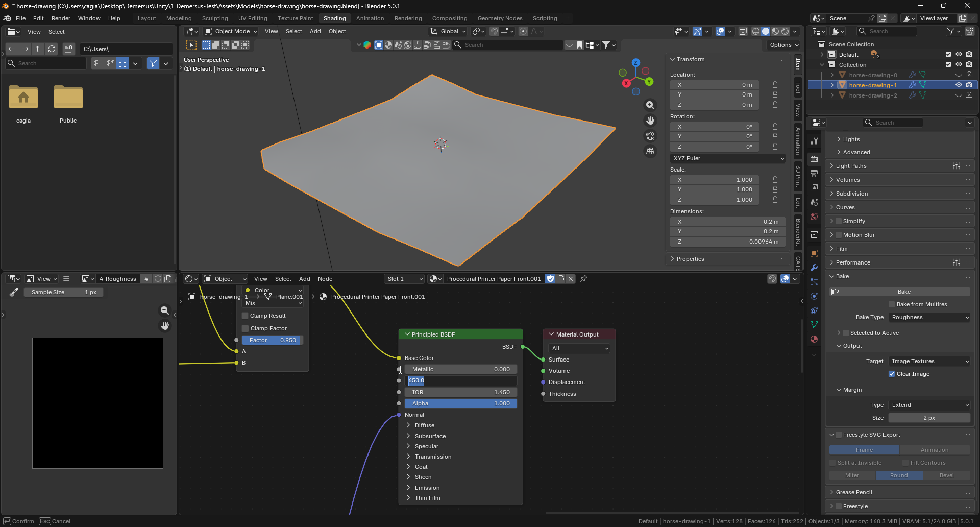Open the margin Type Extend dropdown
Image resolution: width=980 pixels, height=527 pixels.
[929, 405]
